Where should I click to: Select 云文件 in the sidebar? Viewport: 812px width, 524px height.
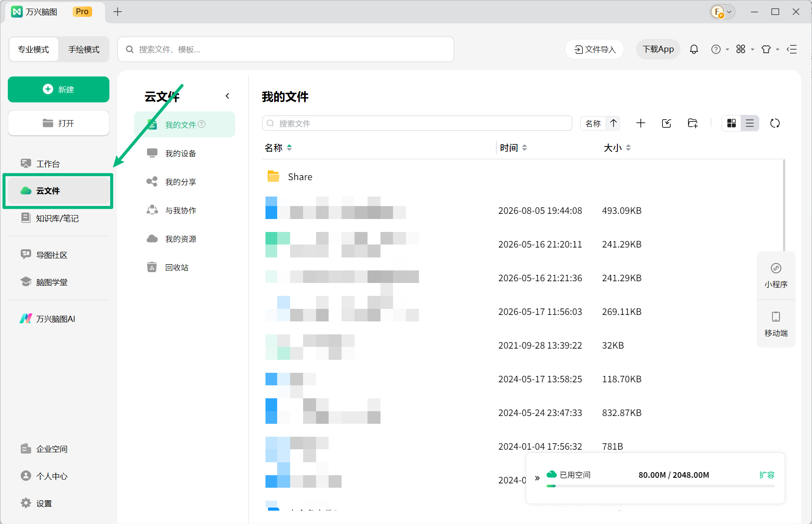tap(58, 191)
